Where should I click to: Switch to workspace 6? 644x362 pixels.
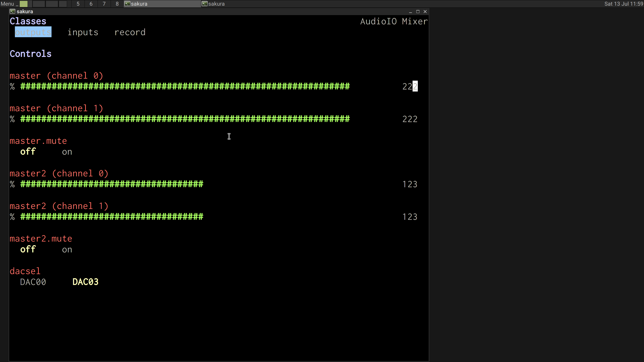[x=91, y=4]
